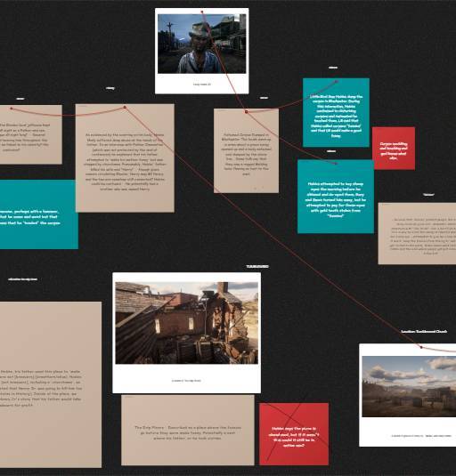
Task: Select the large tan note in the bottom-left corner
Action: point(51,384)
